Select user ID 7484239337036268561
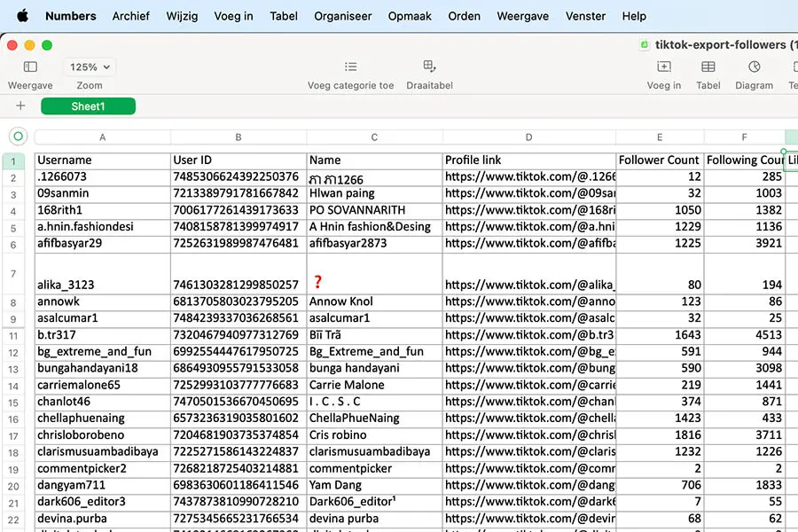 239,318
